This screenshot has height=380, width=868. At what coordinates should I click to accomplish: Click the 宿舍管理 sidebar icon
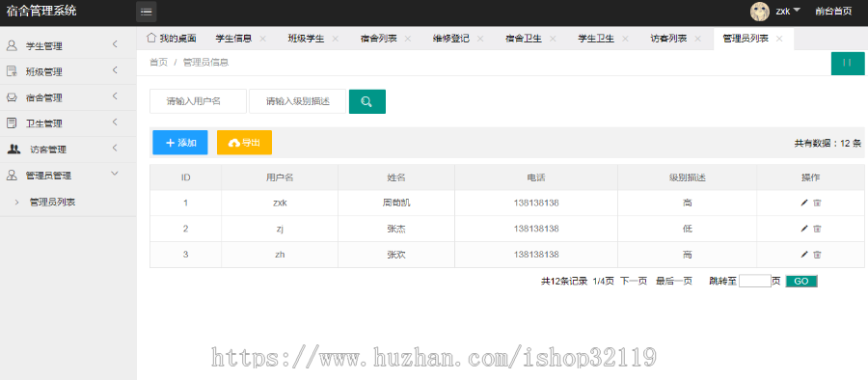(12, 97)
